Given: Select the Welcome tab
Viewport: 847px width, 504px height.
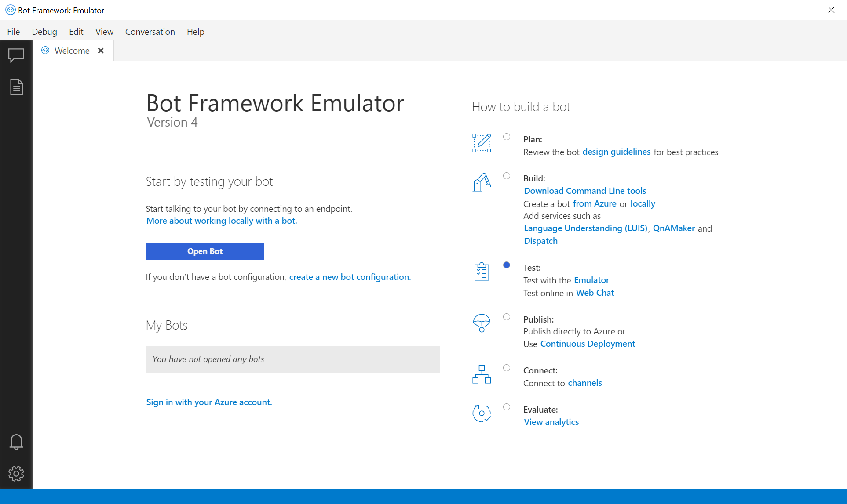Looking at the screenshot, I should pyautogui.click(x=71, y=51).
